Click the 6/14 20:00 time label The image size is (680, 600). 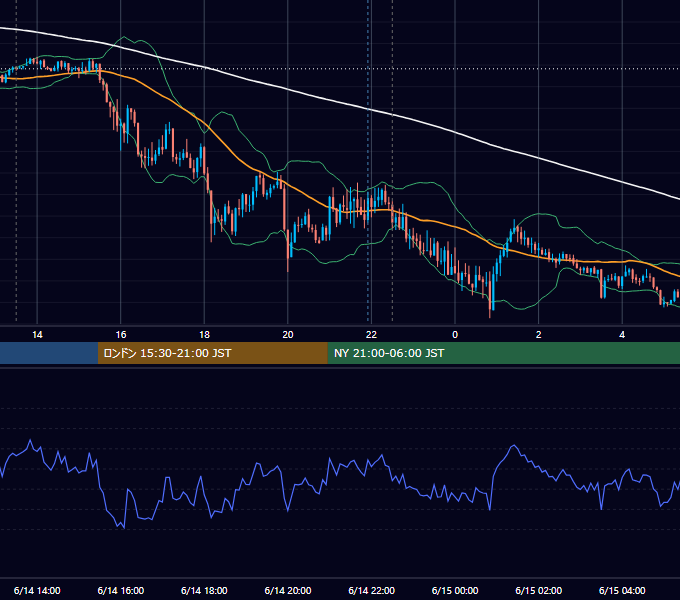288,590
